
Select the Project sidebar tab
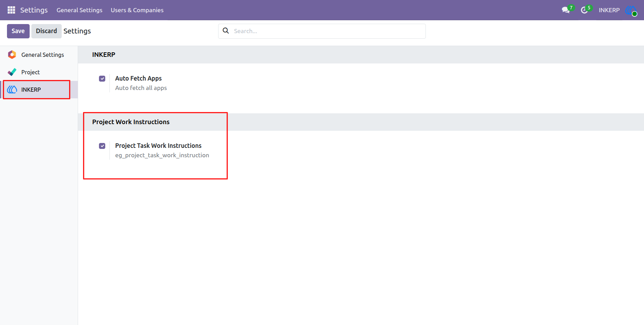coord(39,72)
